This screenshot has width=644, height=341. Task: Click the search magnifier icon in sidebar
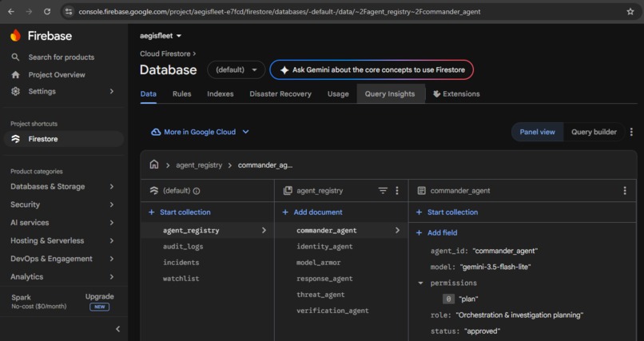[x=15, y=57]
